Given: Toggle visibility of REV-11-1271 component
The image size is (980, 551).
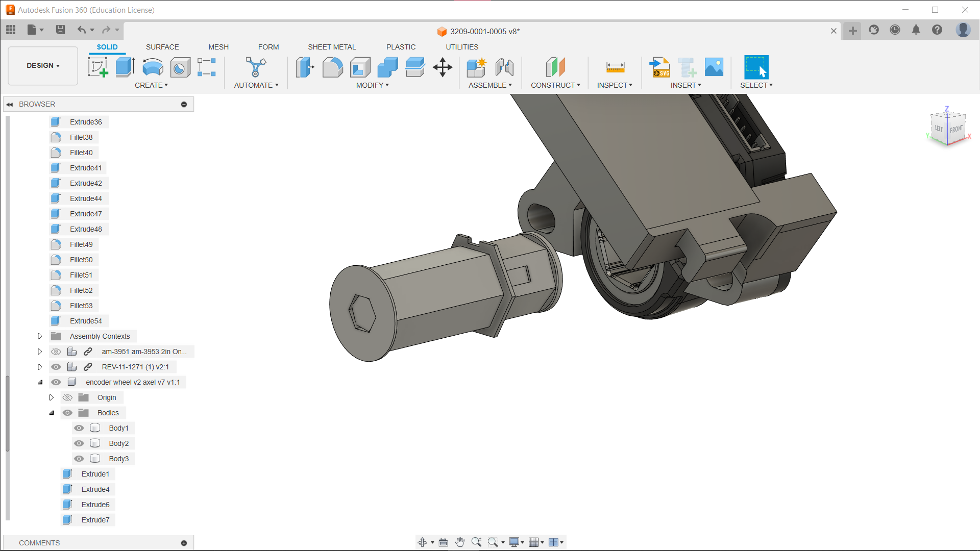Looking at the screenshot, I should point(56,367).
